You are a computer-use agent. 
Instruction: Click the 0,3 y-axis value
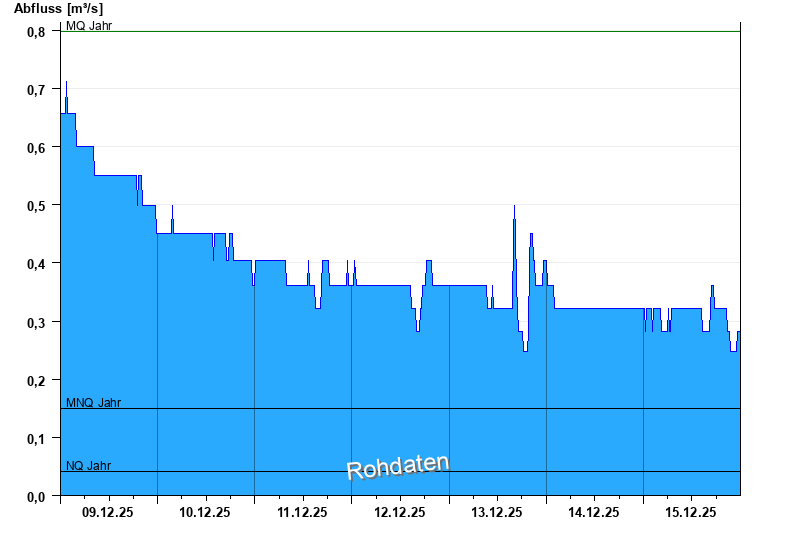point(36,323)
